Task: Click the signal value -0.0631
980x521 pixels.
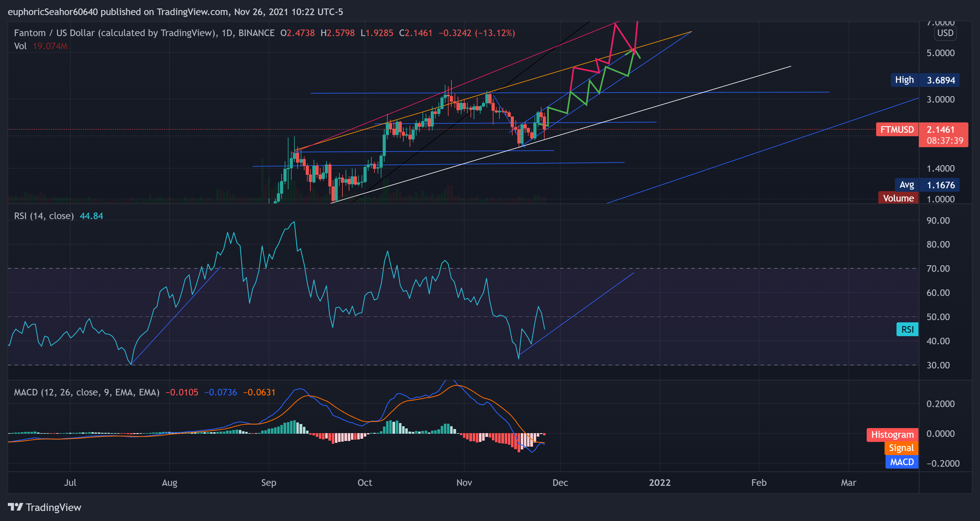Action: 259,392
